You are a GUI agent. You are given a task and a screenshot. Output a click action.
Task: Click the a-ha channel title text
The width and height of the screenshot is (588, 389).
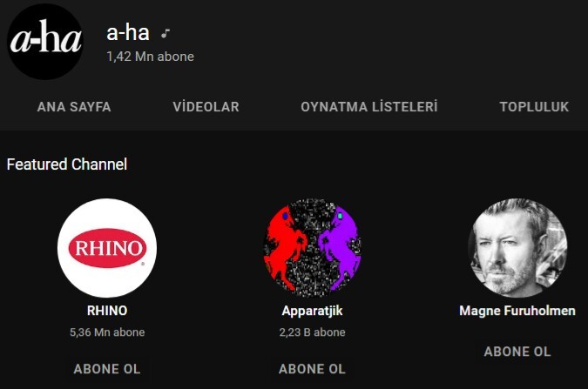tap(128, 33)
